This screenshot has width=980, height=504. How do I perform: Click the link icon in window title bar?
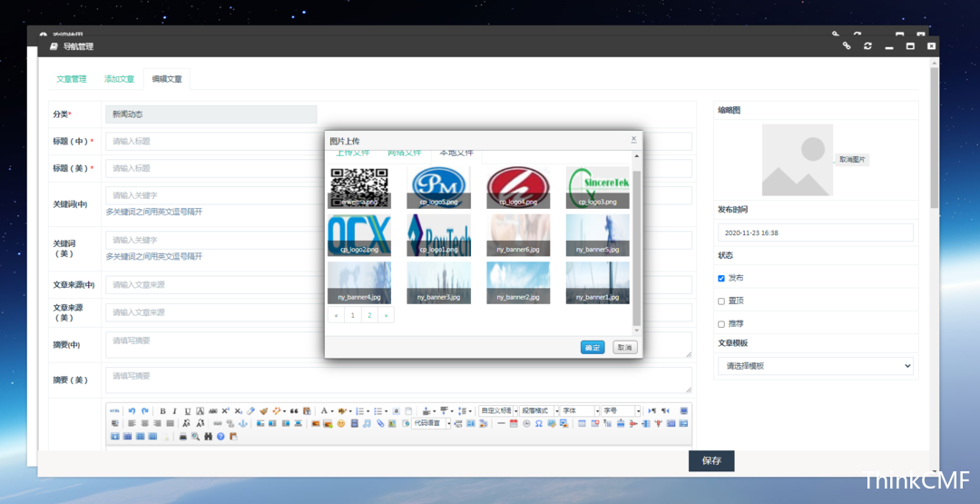click(847, 45)
